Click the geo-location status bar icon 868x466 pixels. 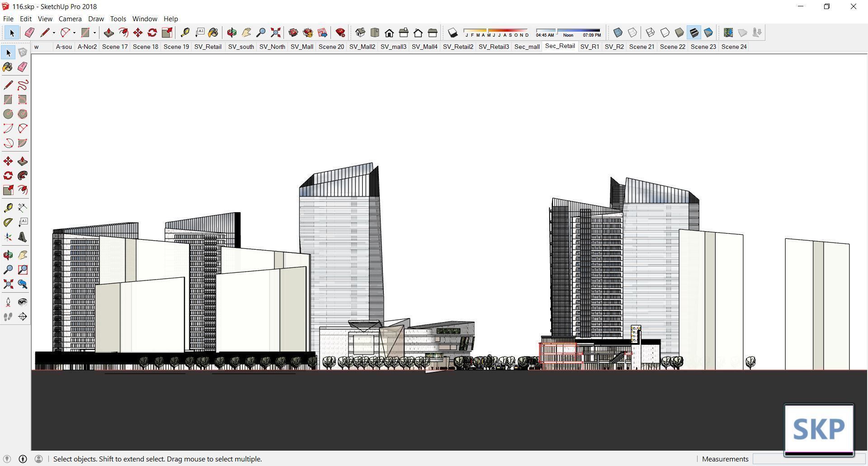point(7,459)
